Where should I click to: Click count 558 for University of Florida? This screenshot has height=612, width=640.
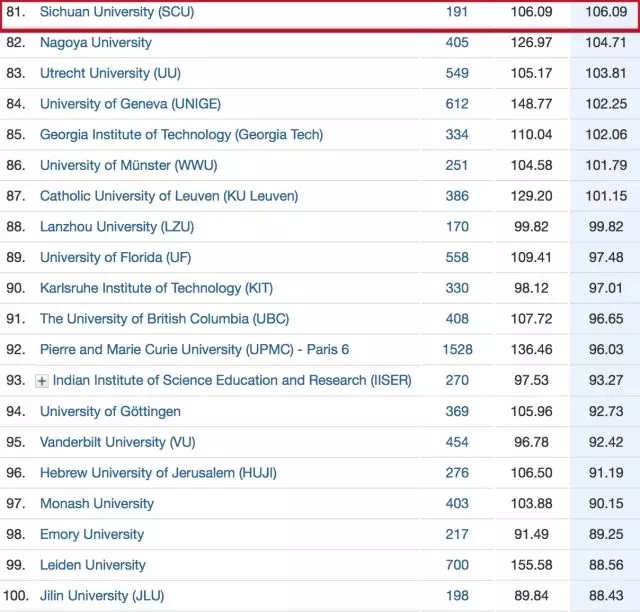457,257
